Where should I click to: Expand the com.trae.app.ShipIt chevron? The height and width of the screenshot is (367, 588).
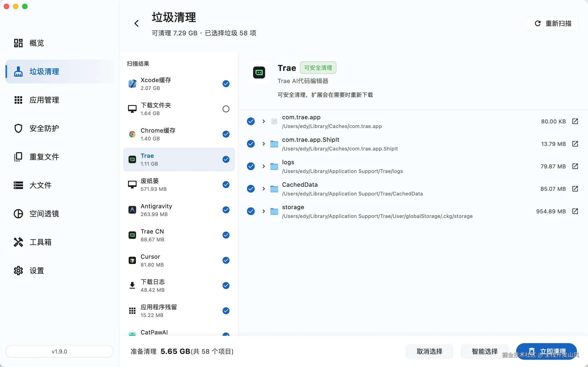(x=264, y=144)
